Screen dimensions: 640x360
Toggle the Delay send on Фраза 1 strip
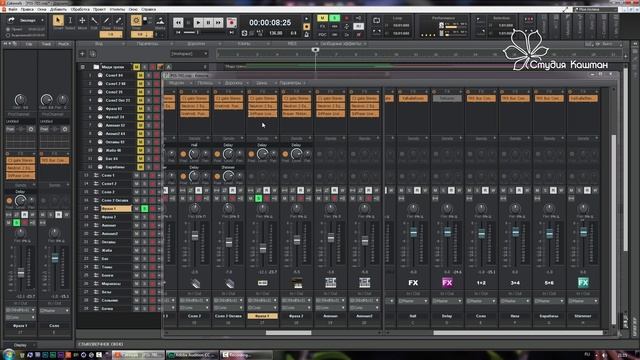click(x=251, y=154)
